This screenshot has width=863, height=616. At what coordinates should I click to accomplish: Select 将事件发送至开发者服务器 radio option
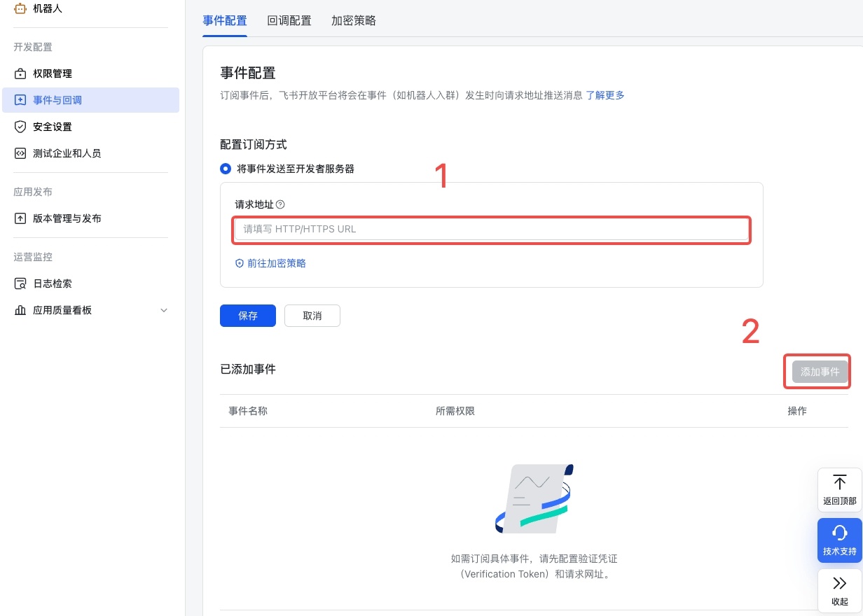tap(226, 169)
